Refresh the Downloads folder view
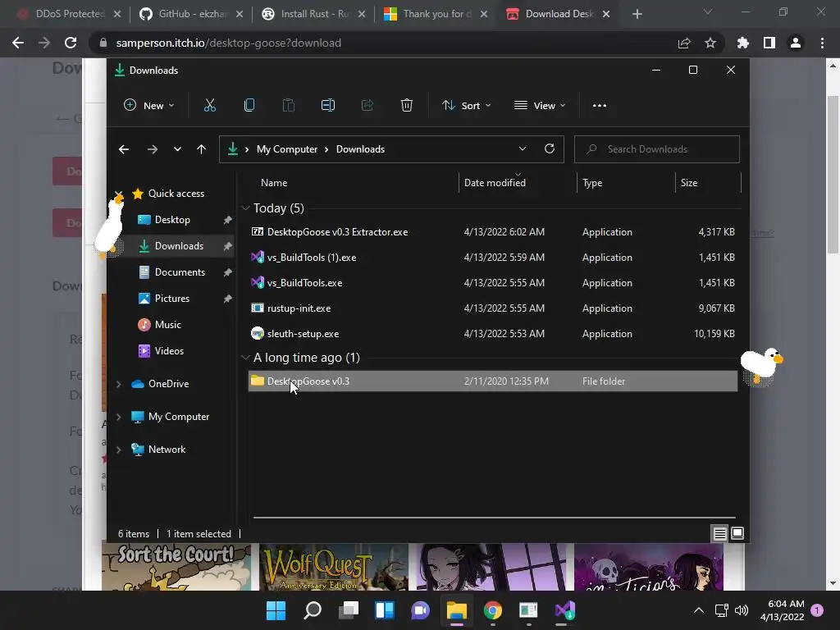Viewport: 840px width, 630px height. tap(549, 149)
